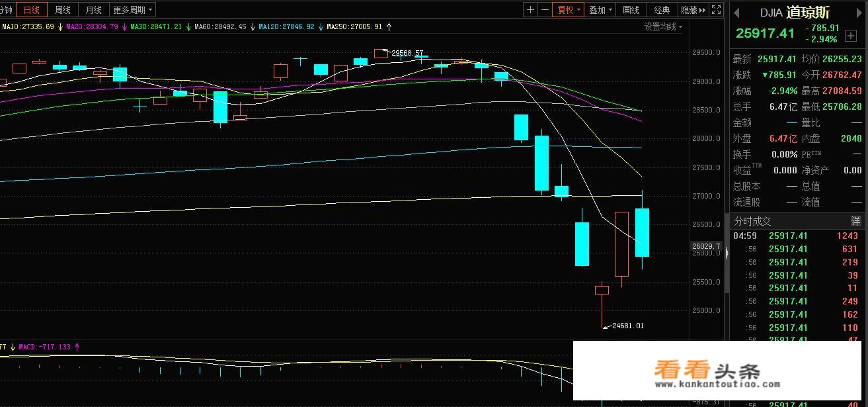Click 涨幅 value -2.94% in quote table

point(782,91)
